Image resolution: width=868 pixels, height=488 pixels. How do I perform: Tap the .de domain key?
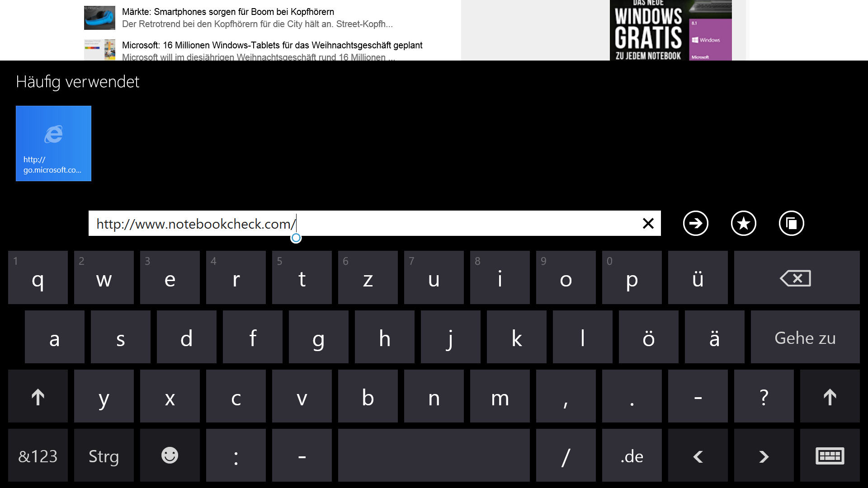click(x=632, y=455)
